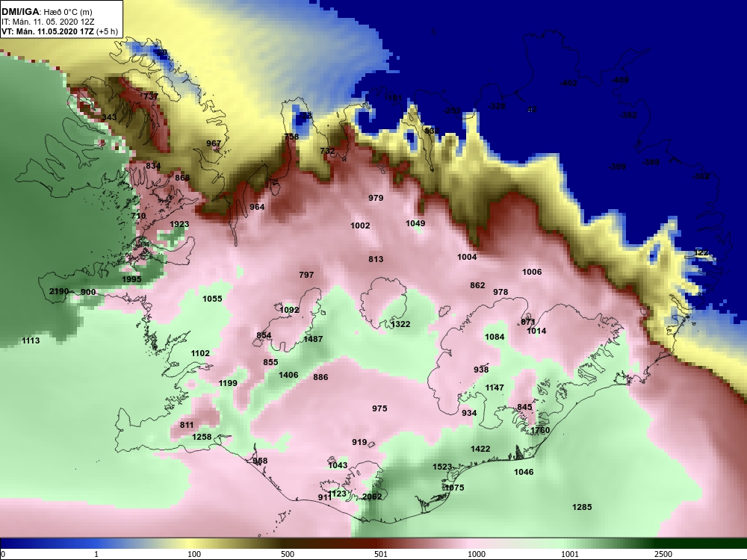Click the map value 1523
The image size is (747, 560).
(x=442, y=467)
